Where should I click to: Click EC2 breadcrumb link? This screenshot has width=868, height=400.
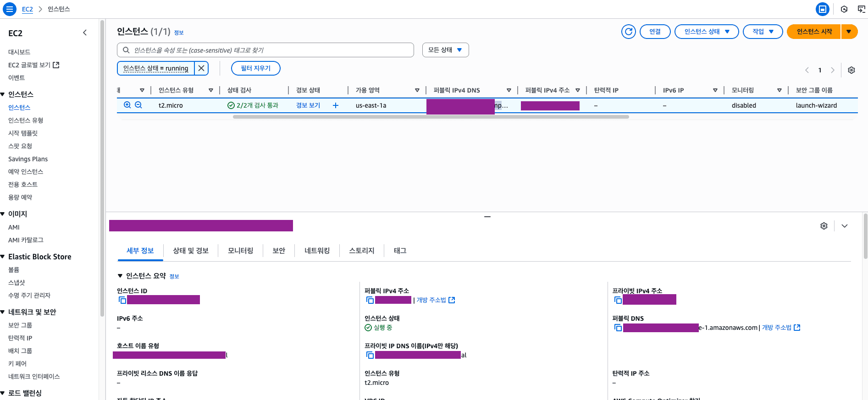pyautogui.click(x=28, y=9)
